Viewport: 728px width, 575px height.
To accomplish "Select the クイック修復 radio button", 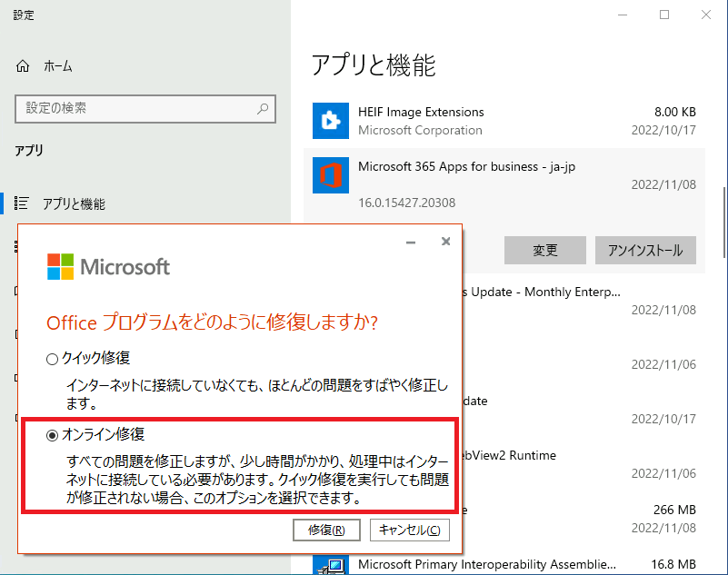I will 52,359.
